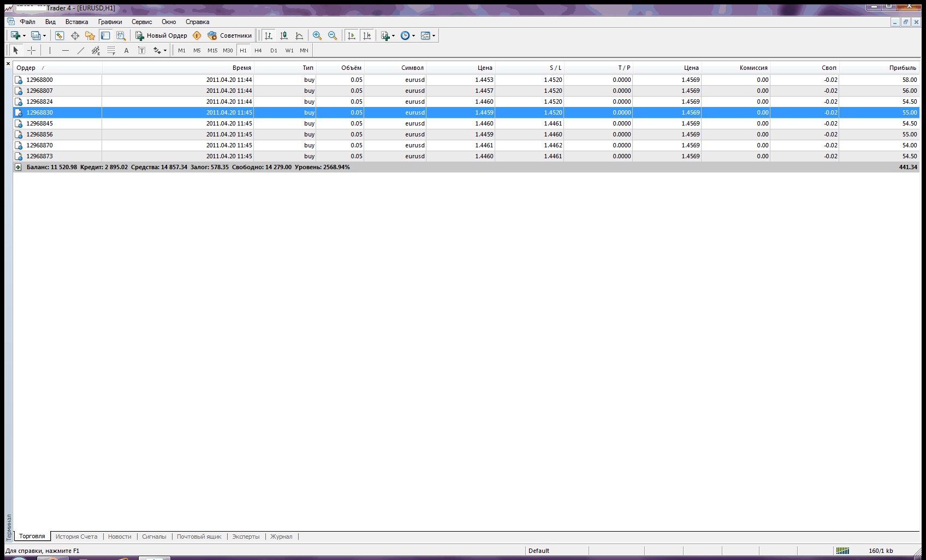
Task: Expand the Indicators dropdown arrow
Action: [393, 36]
